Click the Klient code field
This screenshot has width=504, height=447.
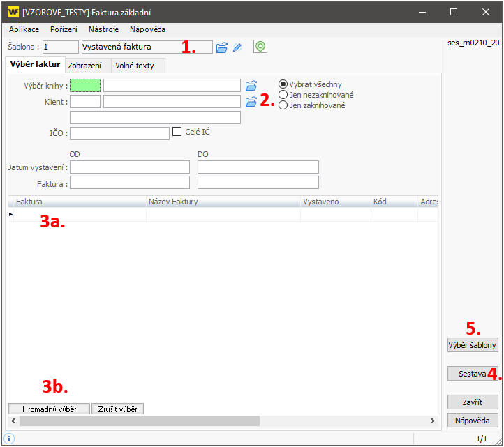(x=85, y=102)
